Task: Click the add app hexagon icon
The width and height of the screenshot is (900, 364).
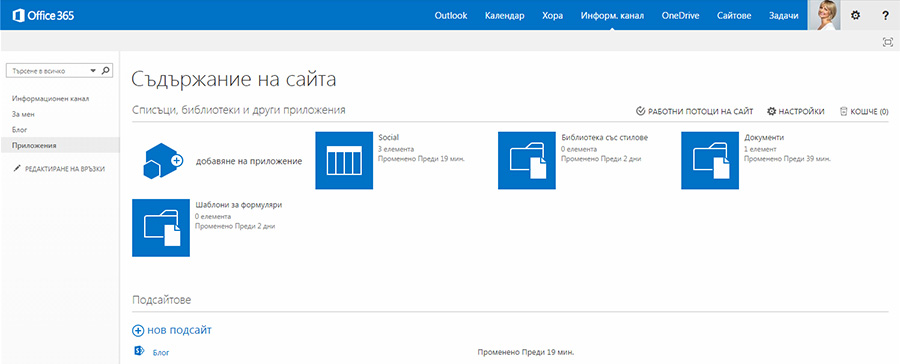Action: (x=162, y=161)
